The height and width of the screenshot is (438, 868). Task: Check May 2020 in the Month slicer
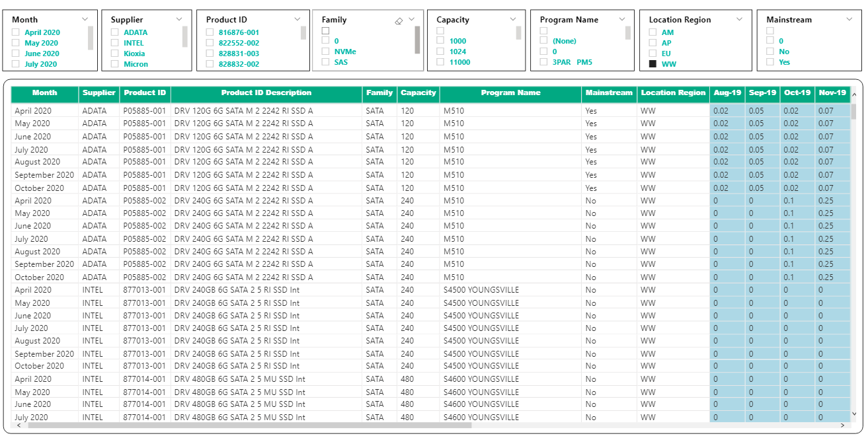tap(16, 43)
